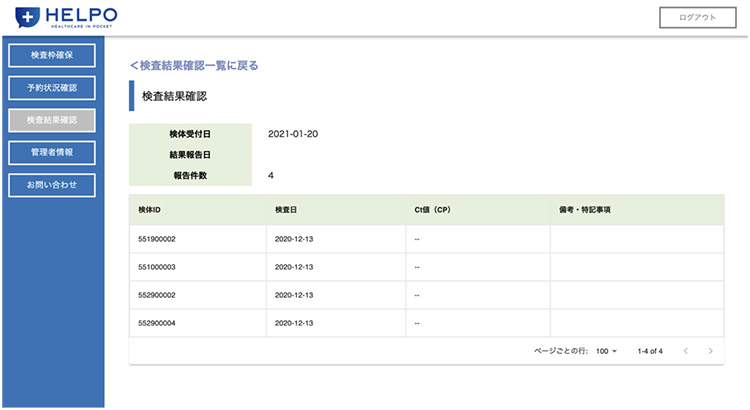The width and height of the screenshot is (750, 410).
Task: Select row with 検体ID 551000003
Action: click(157, 267)
